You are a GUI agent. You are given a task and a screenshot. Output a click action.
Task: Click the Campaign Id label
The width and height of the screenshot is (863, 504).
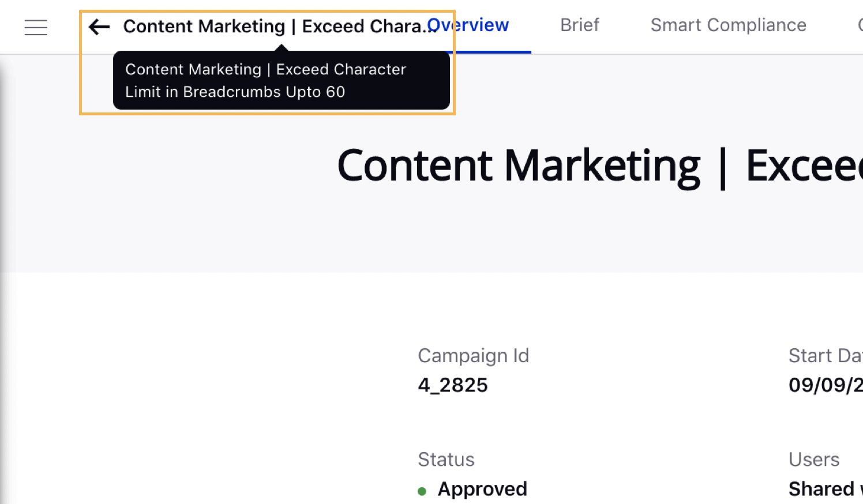pyautogui.click(x=473, y=356)
